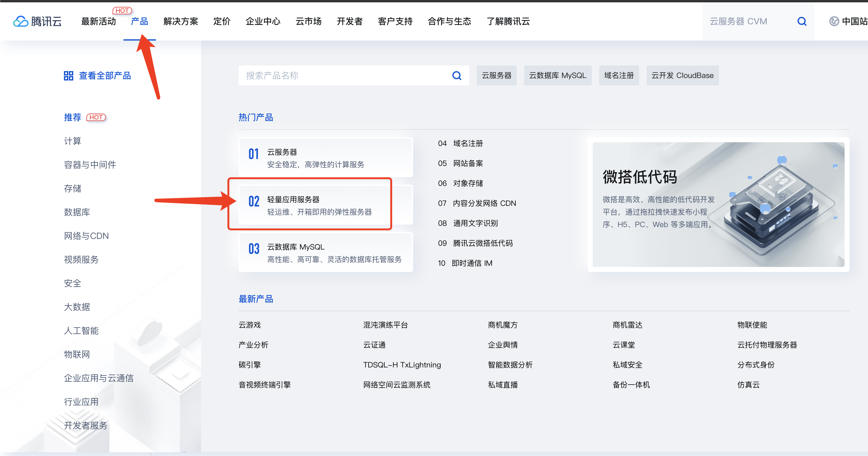Click the 商机雷达 link
The height and width of the screenshot is (456, 868).
point(627,325)
